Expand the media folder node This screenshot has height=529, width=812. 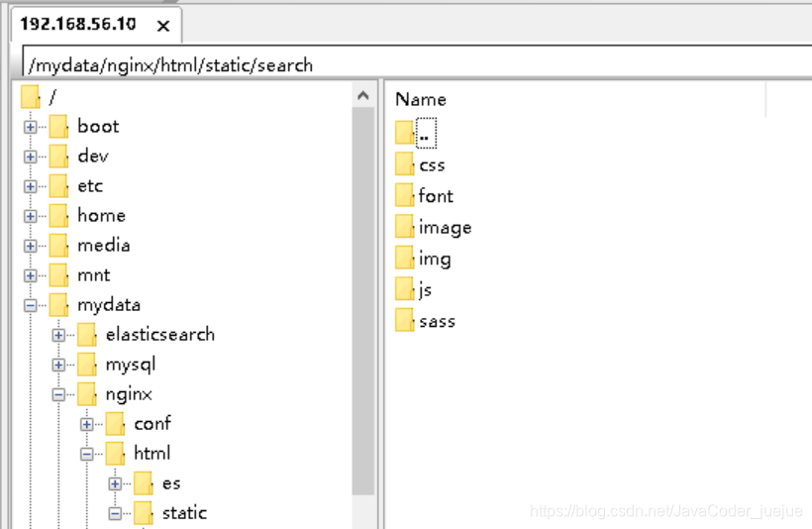click(x=30, y=246)
